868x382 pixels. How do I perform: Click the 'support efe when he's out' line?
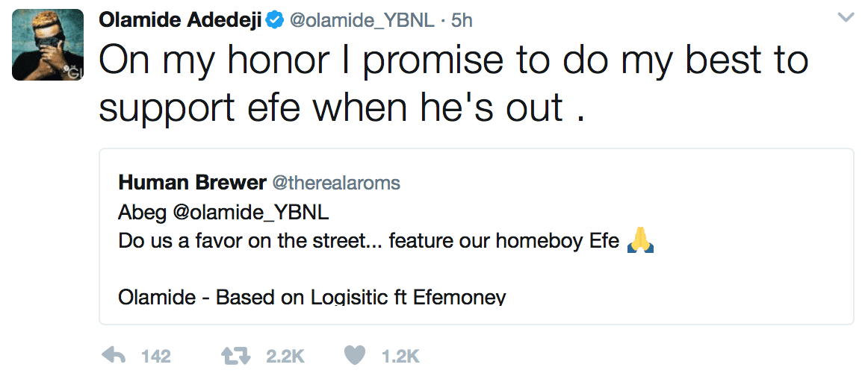click(x=341, y=108)
